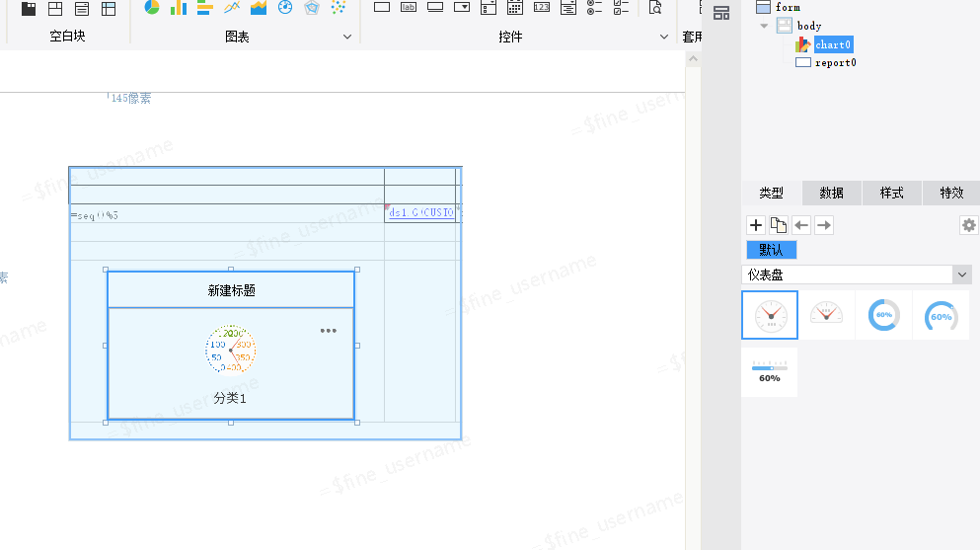Choose the horizontal bar slider gauge style
Image resolution: width=980 pixels, height=550 pixels.
769,372
